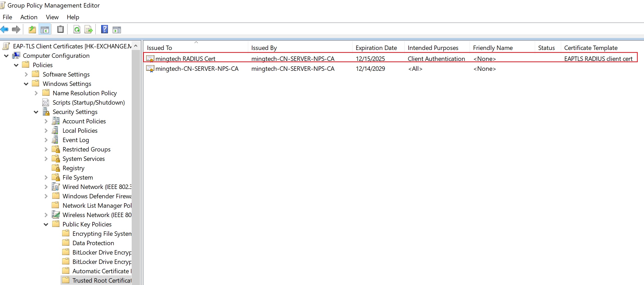Expand the Wireless Network (IEEE 80...) node
The width and height of the screenshot is (644, 285).
point(46,215)
